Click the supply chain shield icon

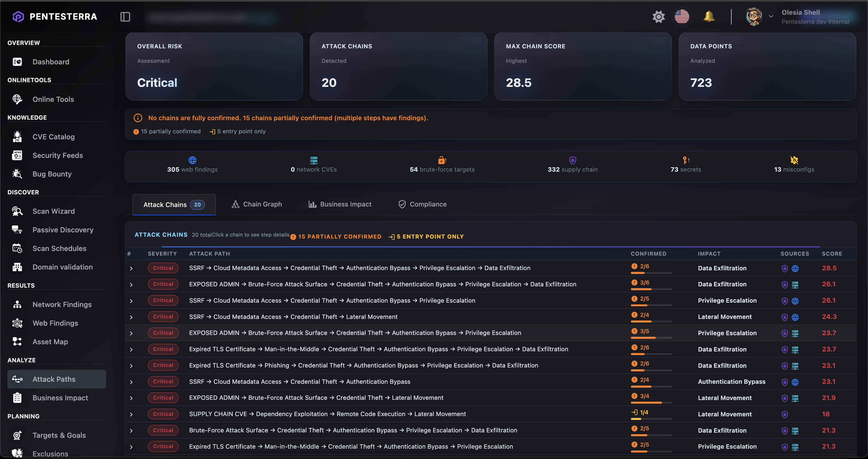coord(572,160)
